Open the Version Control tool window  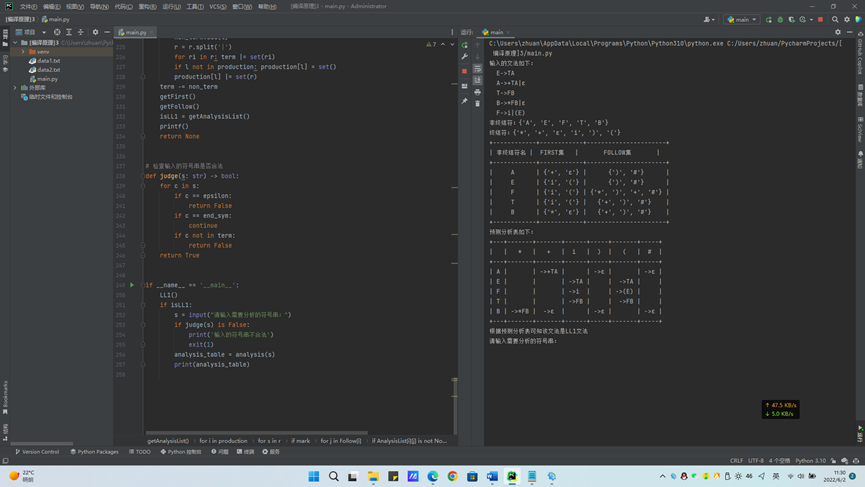click(37, 452)
